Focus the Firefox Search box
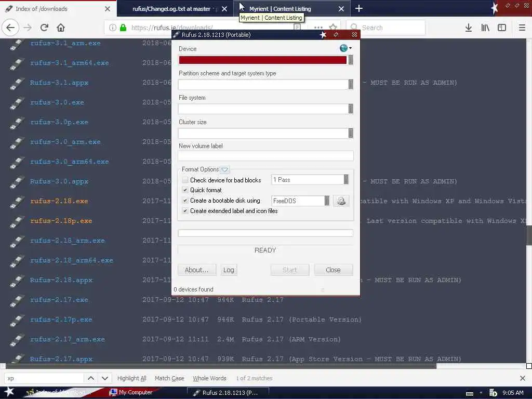Image resolution: width=532 pixels, height=399 pixels. click(x=386, y=28)
